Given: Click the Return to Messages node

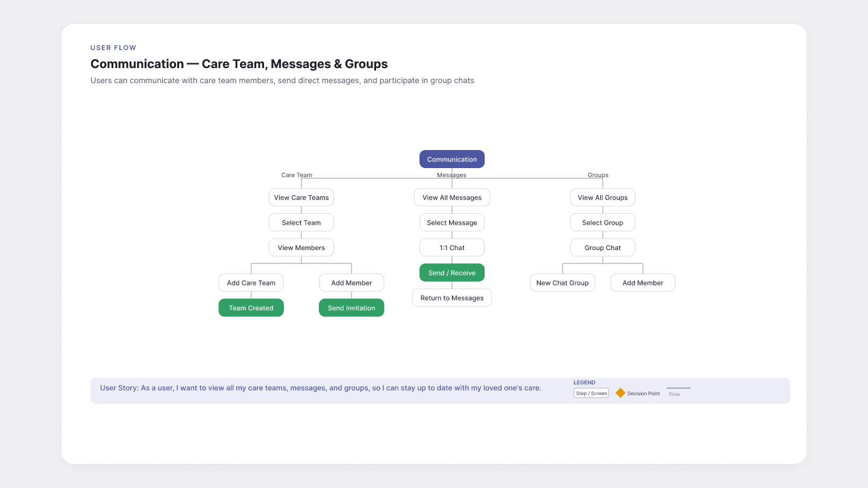Looking at the screenshot, I should (452, 298).
